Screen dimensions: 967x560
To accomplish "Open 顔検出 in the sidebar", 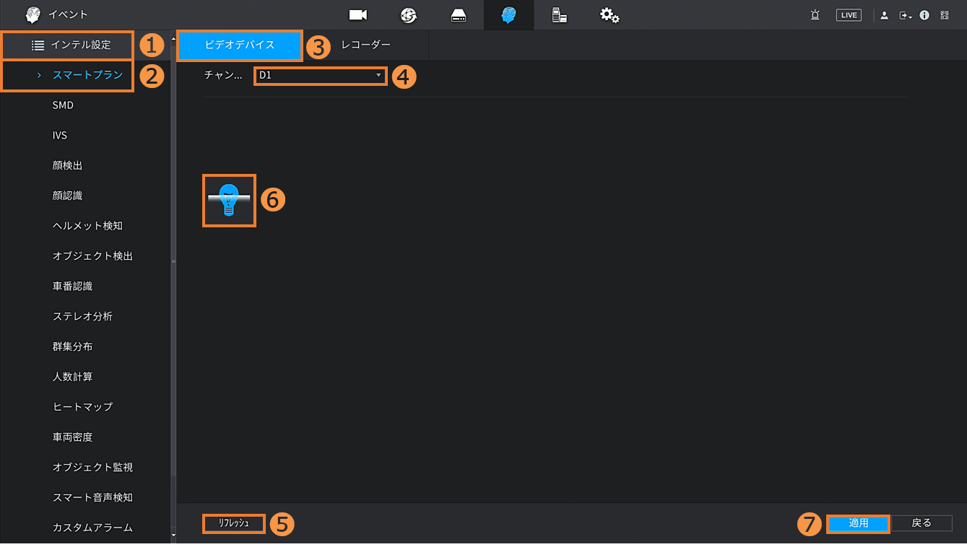I will point(68,165).
